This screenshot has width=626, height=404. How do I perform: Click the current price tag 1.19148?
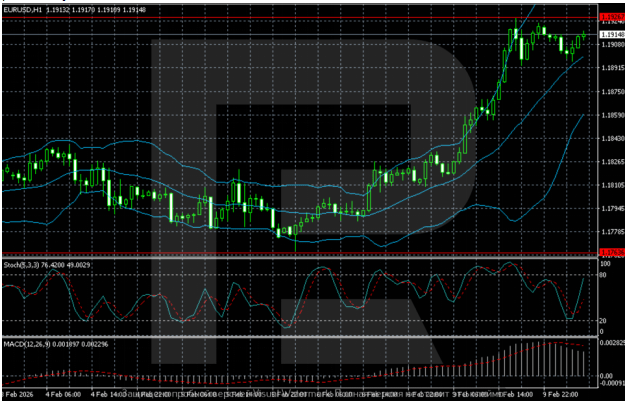tap(607, 35)
